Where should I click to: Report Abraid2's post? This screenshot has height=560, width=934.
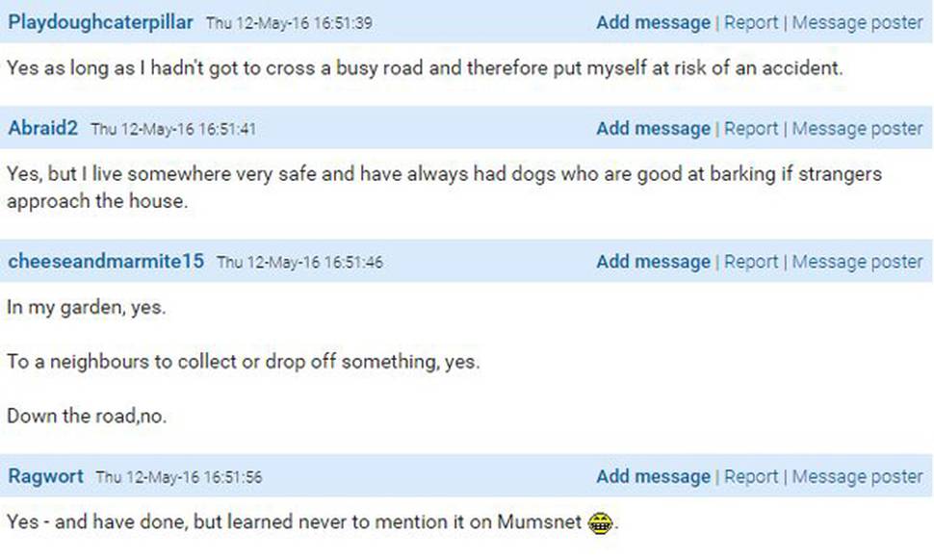pyautogui.click(x=751, y=129)
